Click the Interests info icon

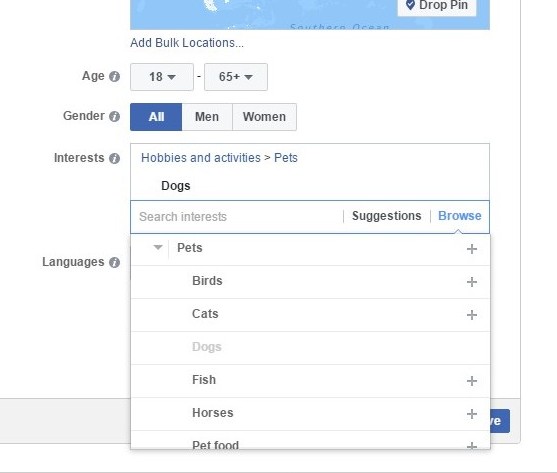coord(114,158)
